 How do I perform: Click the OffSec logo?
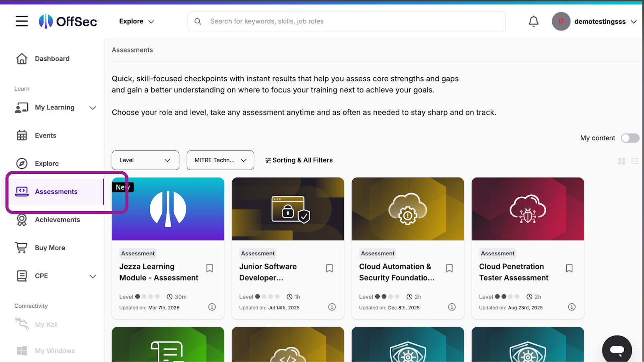click(x=68, y=21)
